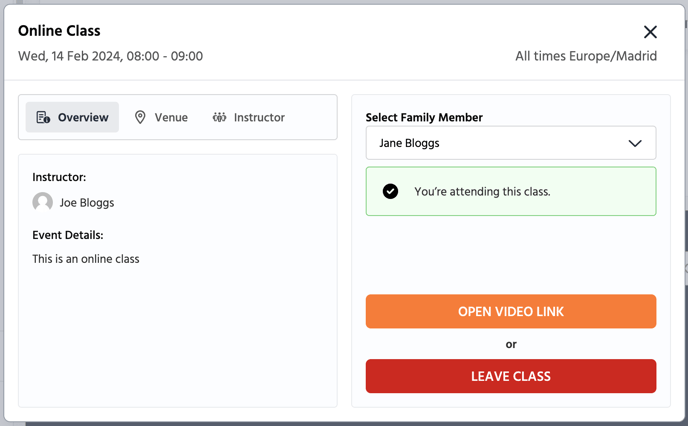The width and height of the screenshot is (688, 426).
Task: Click the Overview document icon
Action: 43,117
